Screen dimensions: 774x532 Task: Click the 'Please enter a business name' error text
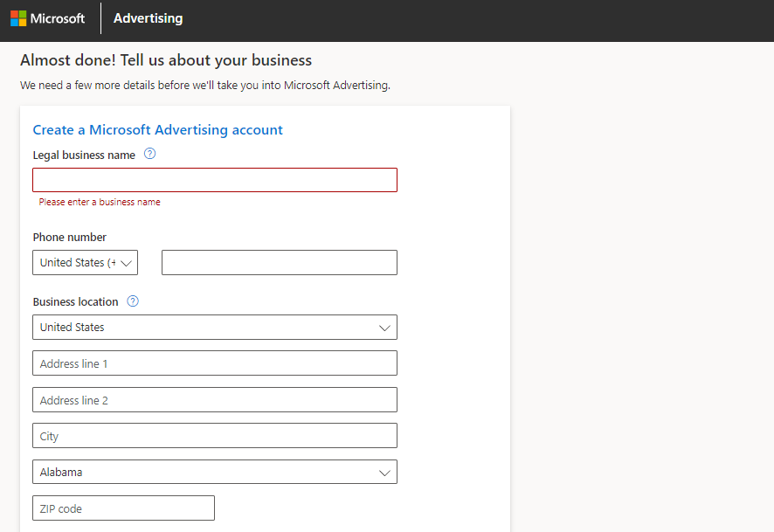tap(100, 202)
